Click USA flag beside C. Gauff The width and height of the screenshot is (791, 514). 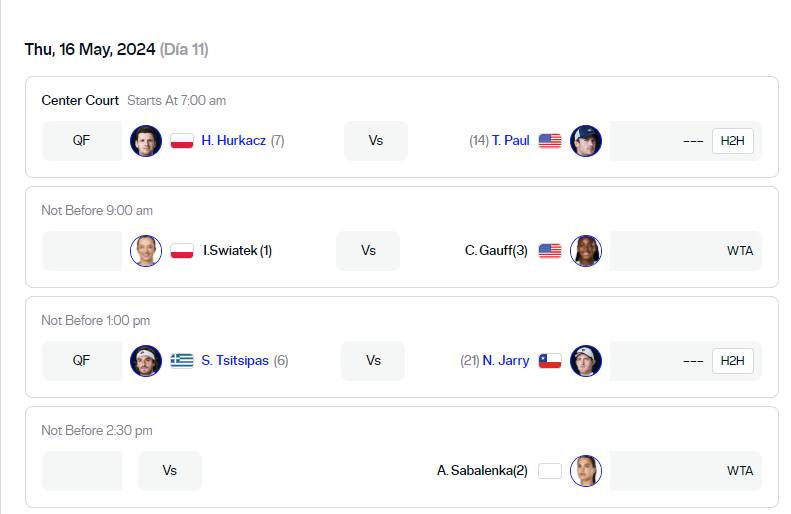pyautogui.click(x=550, y=251)
